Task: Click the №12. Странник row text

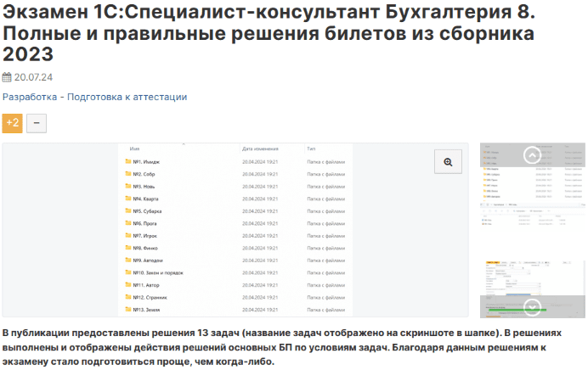Action: click(x=150, y=298)
